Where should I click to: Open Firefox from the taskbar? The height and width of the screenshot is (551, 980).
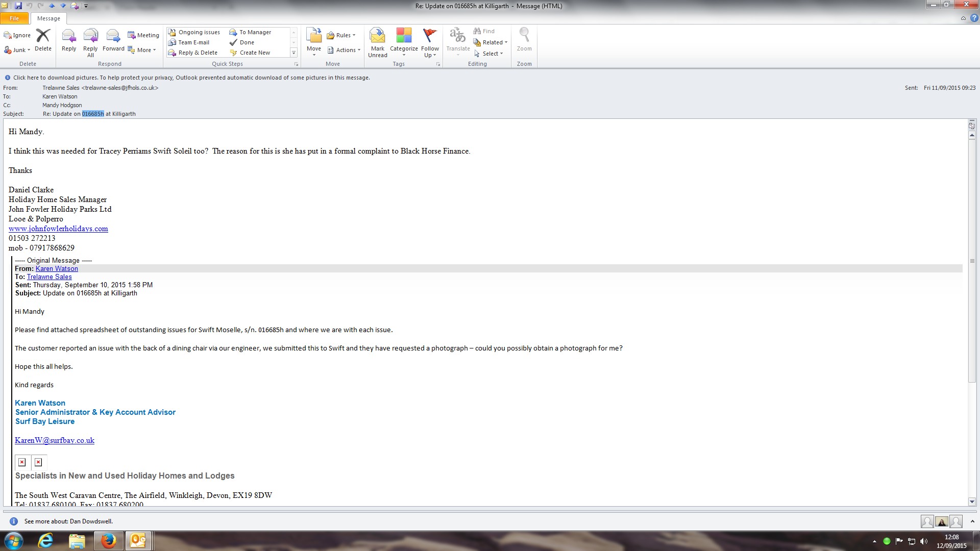point(108,540)
